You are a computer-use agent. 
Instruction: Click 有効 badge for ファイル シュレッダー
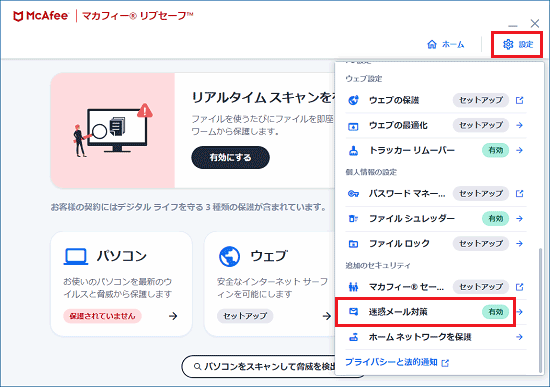[496, 218]
